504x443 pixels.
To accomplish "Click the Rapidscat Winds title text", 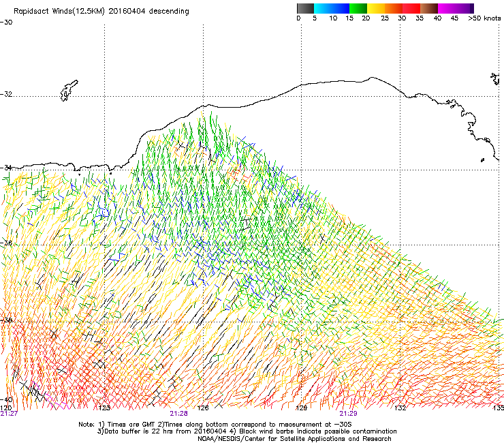I will (x=101, y=12).
